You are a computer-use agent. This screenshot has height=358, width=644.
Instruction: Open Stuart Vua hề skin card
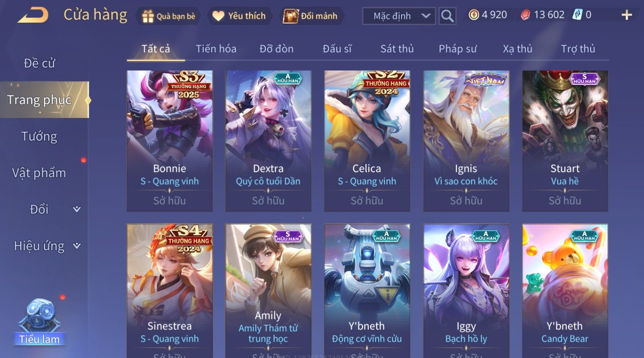click(565, 141)
